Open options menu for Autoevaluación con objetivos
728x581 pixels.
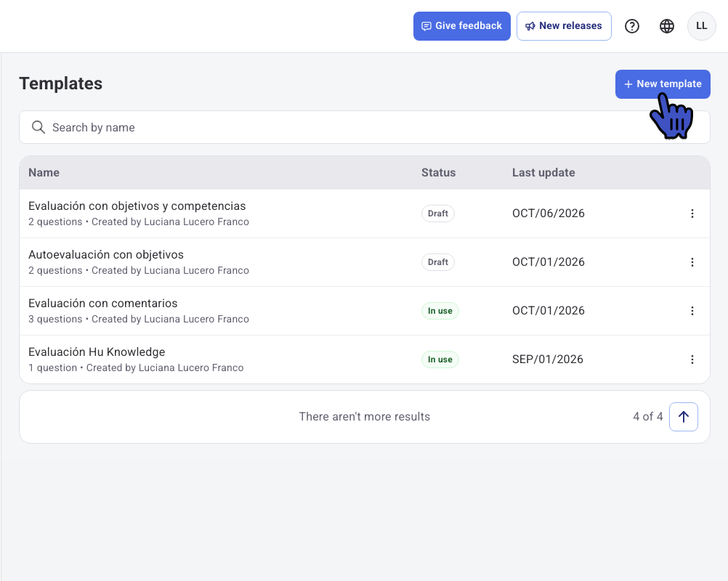click(692, 262)
